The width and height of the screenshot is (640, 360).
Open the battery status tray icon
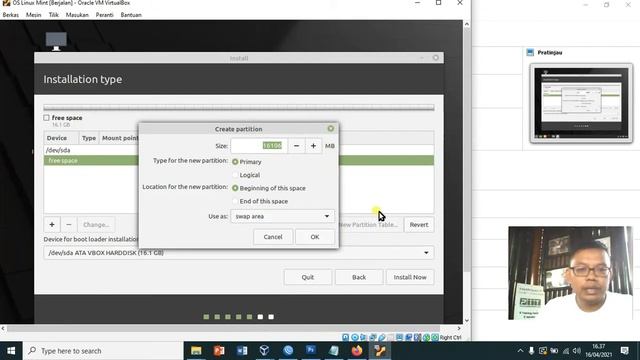point(554,351)
